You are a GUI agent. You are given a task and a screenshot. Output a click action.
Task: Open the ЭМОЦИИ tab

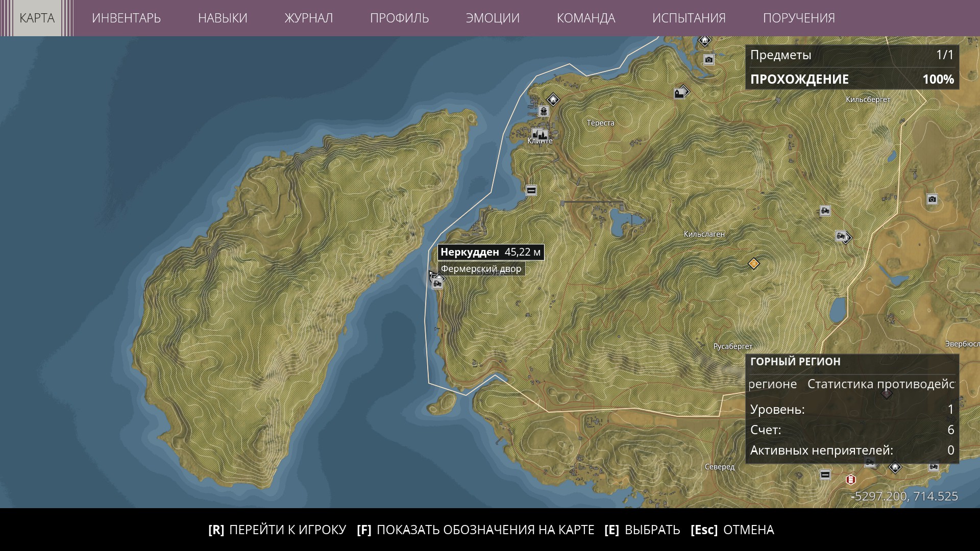493,18
